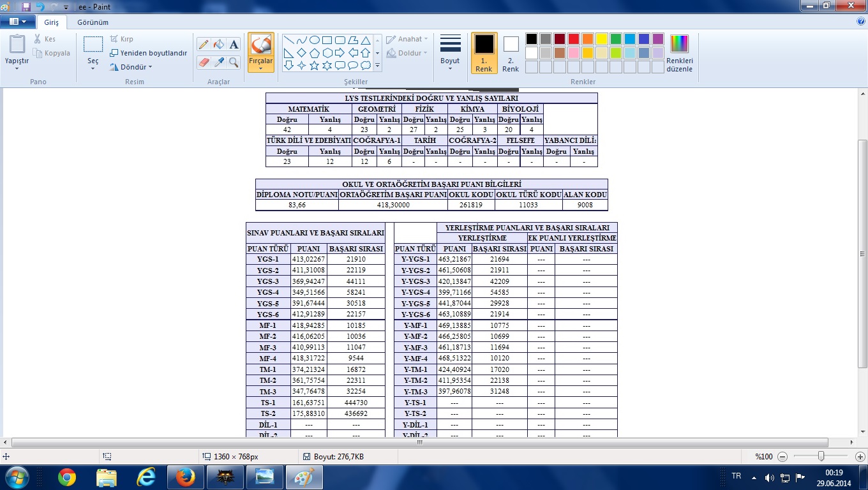868x490 pixels.
Task: Switch to the Görünüm tab
Action: click(93, 22)
